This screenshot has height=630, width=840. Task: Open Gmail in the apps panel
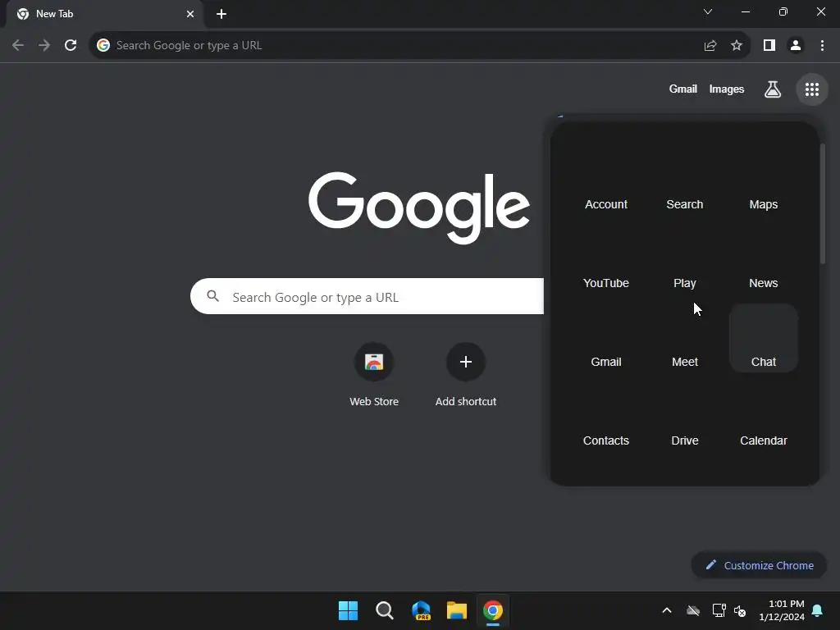pyautogui.click(x=606, y=340)
